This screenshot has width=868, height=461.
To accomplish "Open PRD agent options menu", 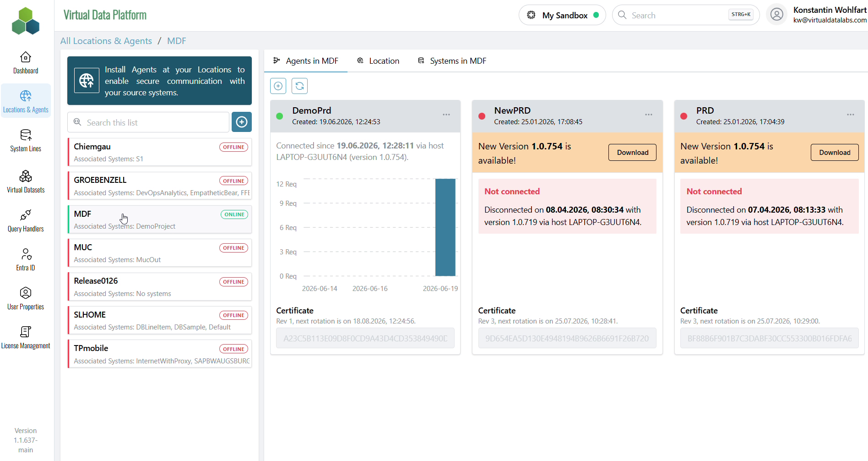I will tap(851, 115).
